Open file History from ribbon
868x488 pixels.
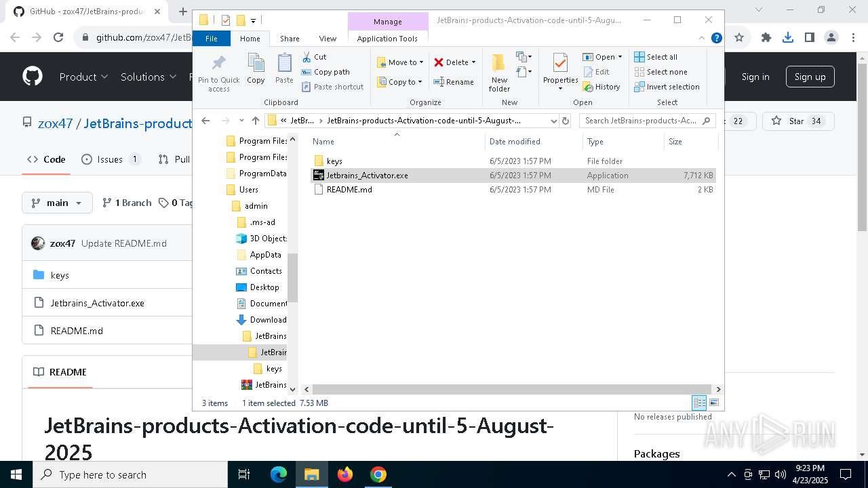601,87
